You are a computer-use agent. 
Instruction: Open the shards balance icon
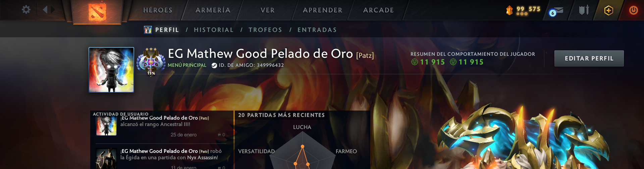pyautogui.click(x=509, y=10)
